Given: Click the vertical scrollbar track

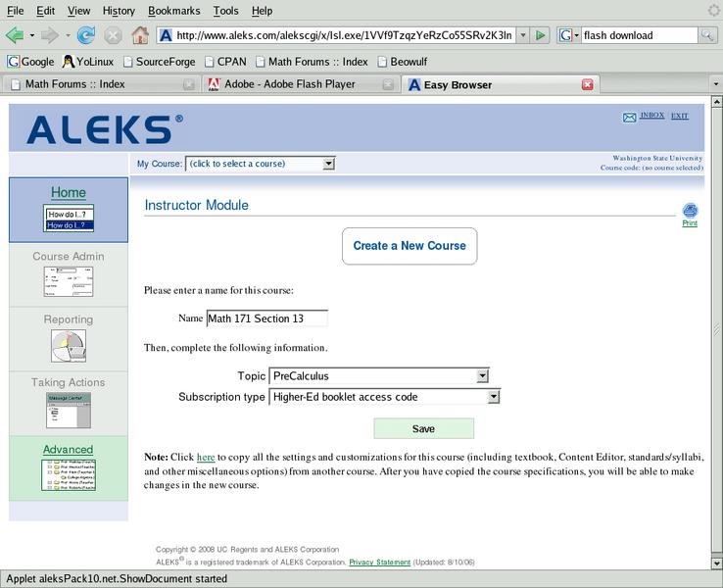Looking at the screenshot, I should pos(716,330).
